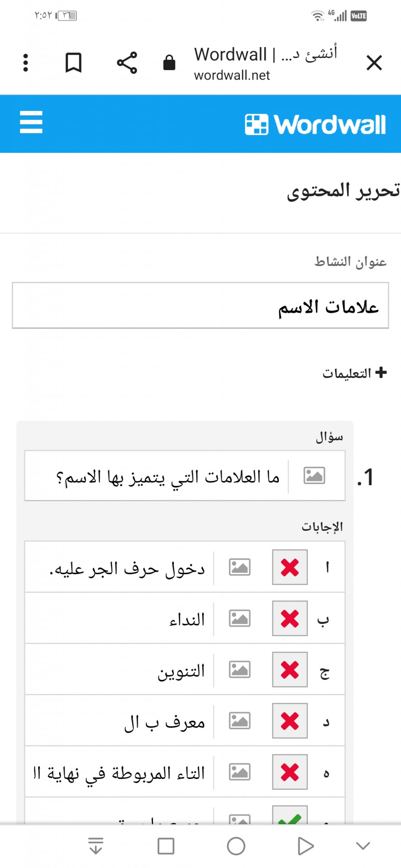This screenshot has width=401, height=868.
Task: Add image to question 1 text
Action: (314, 476)
